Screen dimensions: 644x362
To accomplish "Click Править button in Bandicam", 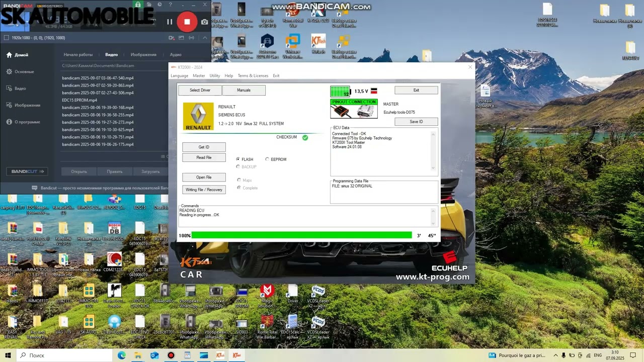I will 114,171.
